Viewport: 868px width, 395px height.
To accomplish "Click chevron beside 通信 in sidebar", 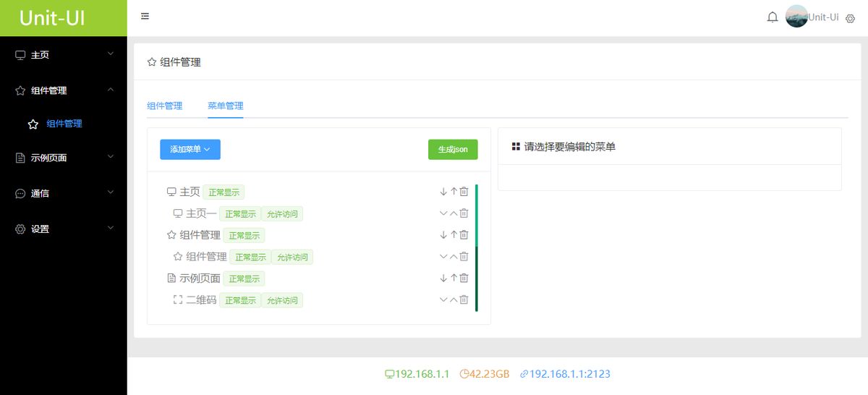I will pyautogui.click(x=111, y=192).
